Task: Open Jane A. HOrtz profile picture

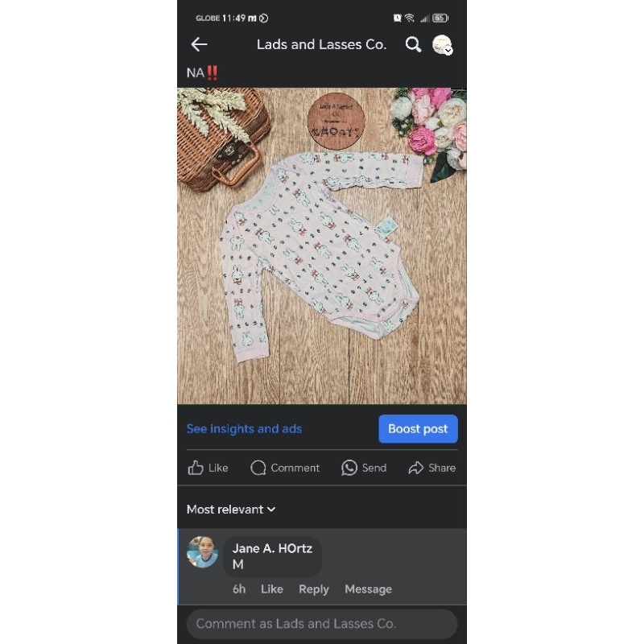Action: [202, 552]
